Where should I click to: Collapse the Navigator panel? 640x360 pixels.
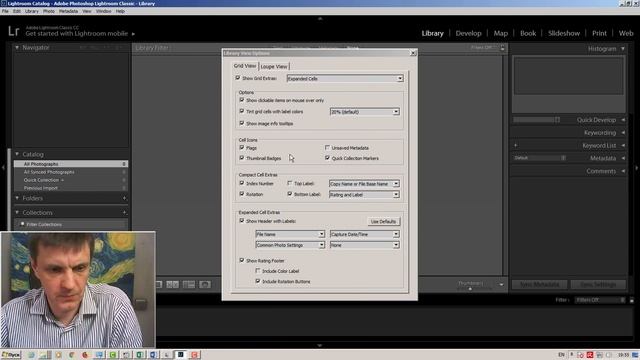pos(17,47)
